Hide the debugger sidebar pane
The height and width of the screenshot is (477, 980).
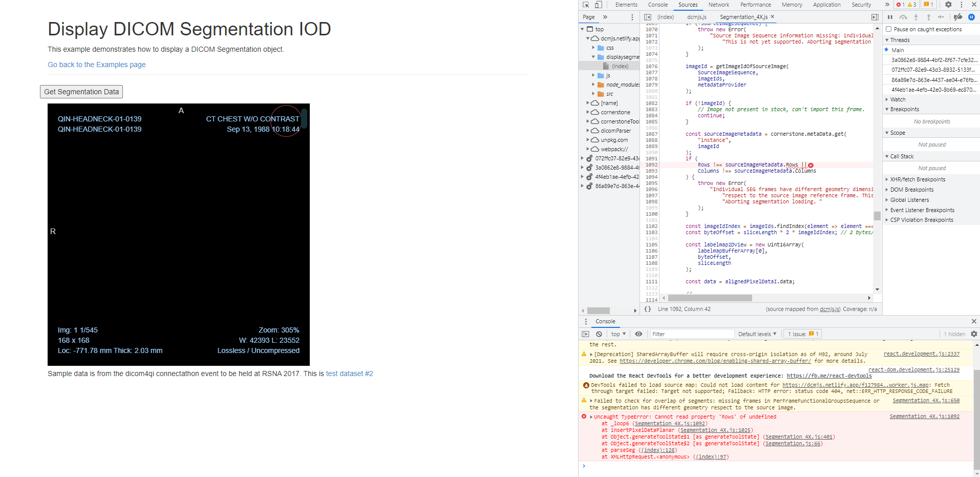point(875,17)
